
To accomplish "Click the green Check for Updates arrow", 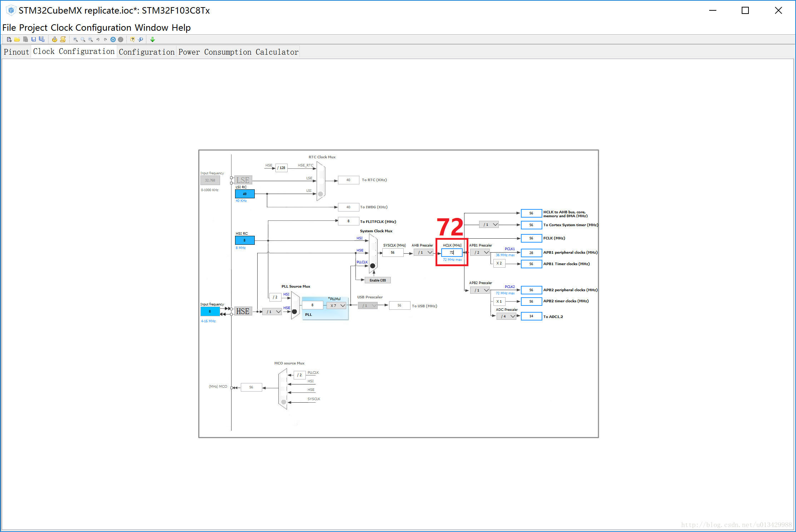I will (x=153, y=39).
